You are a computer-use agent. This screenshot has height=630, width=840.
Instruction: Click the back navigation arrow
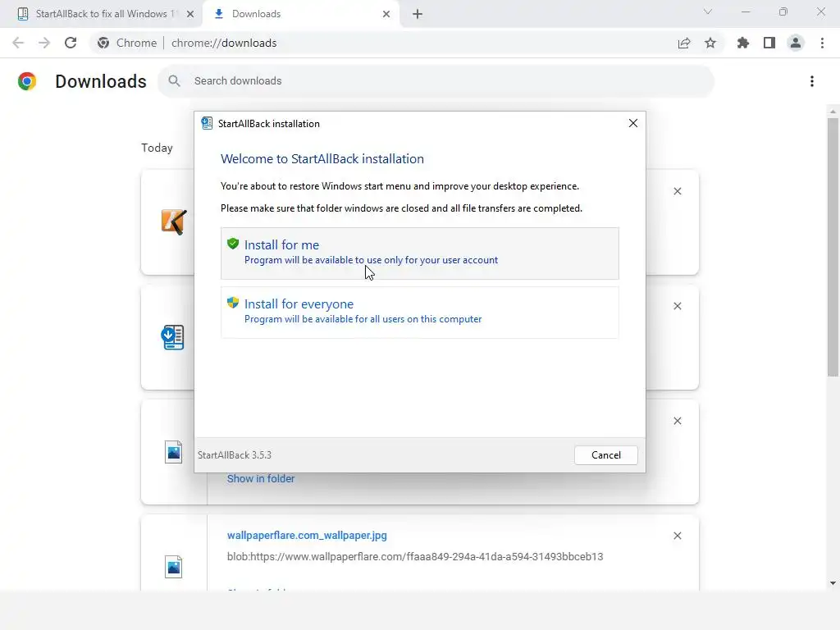point(18,43)
